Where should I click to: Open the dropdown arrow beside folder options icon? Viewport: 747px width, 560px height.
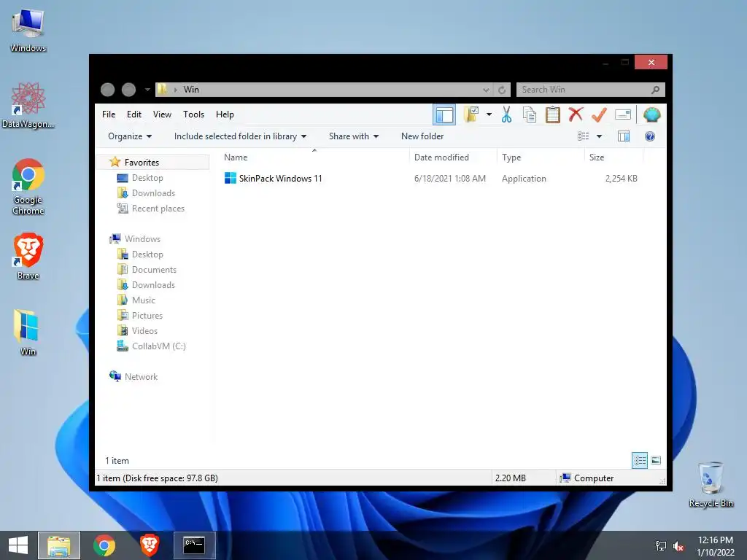pos(489,114)
